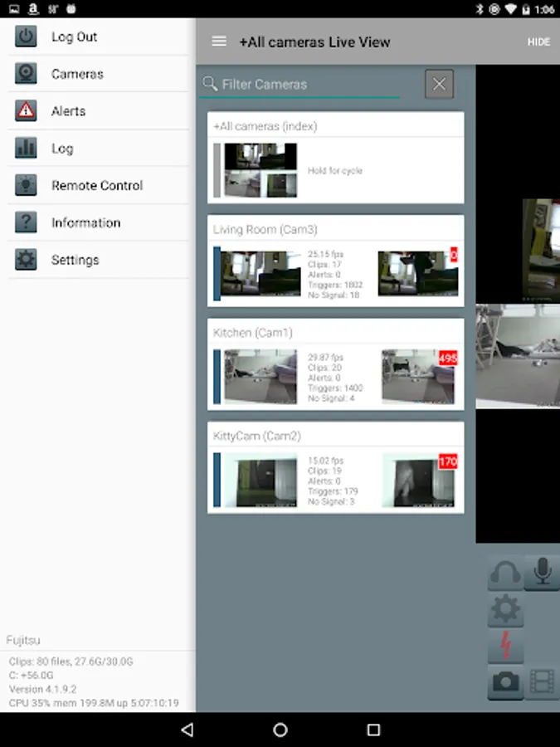The image size is (560, 747).
Task: Tap the Living Room (Cam3) title
Action: tap(265, 230)
